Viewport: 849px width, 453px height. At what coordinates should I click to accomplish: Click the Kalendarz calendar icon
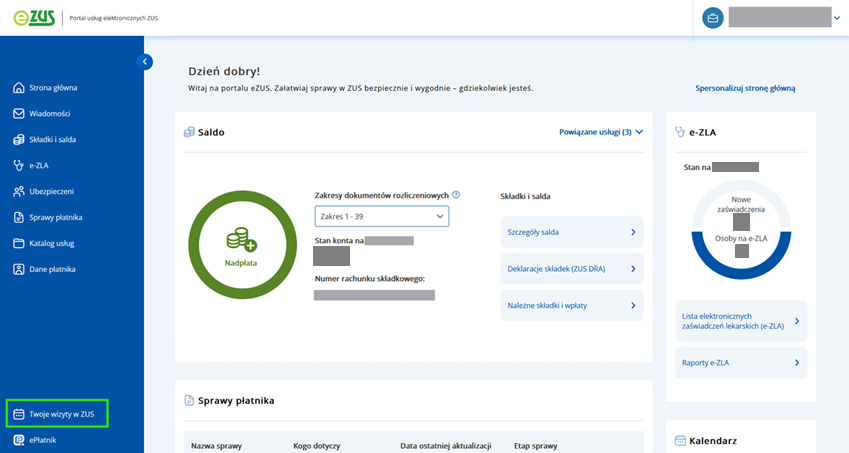(x=680, y=440)
